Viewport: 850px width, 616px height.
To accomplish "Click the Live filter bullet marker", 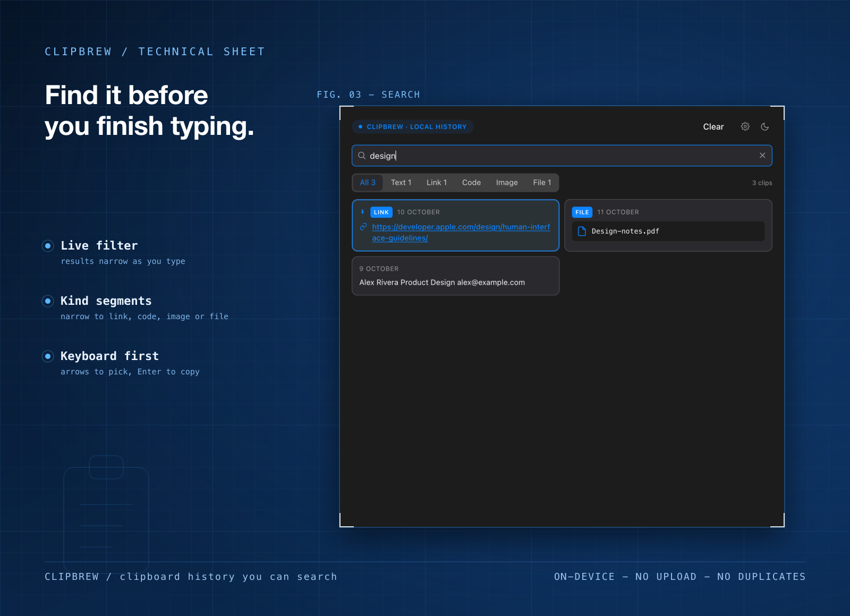I will tap(48, 245).
